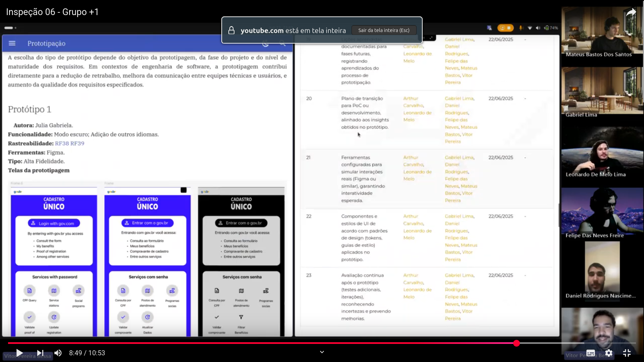
Task: Exit full screen mode
Action: click(627, 353)
